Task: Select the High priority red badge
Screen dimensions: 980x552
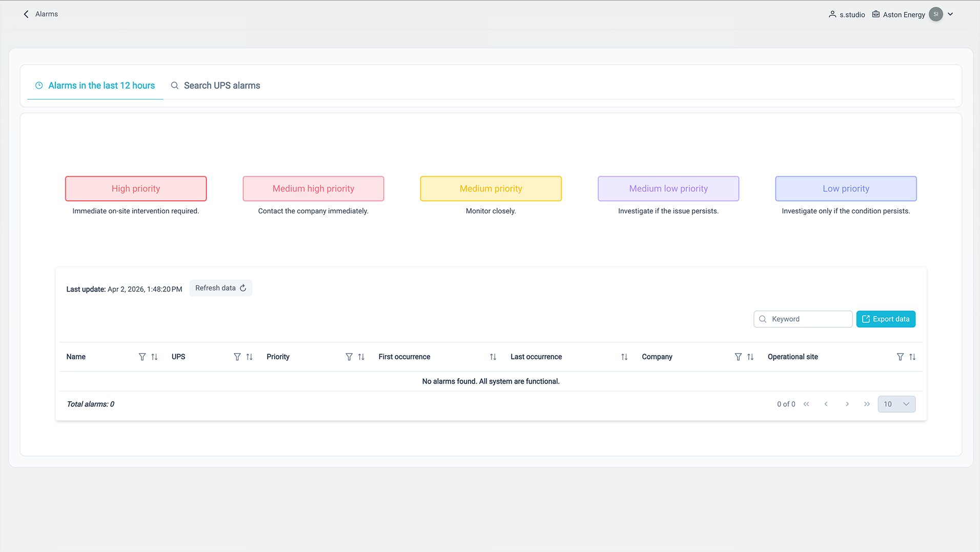Action: (x=136, y=189)
